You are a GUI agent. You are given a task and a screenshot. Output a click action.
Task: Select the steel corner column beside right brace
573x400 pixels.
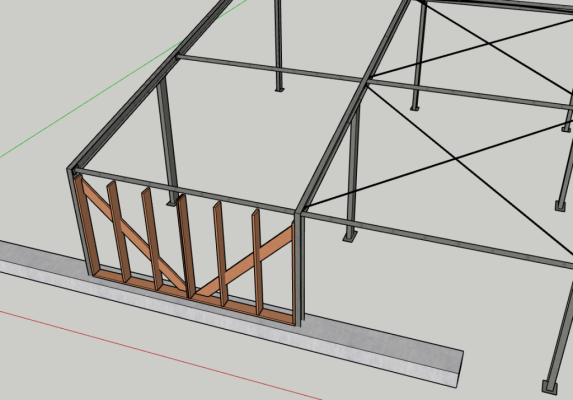click(300, 268)
